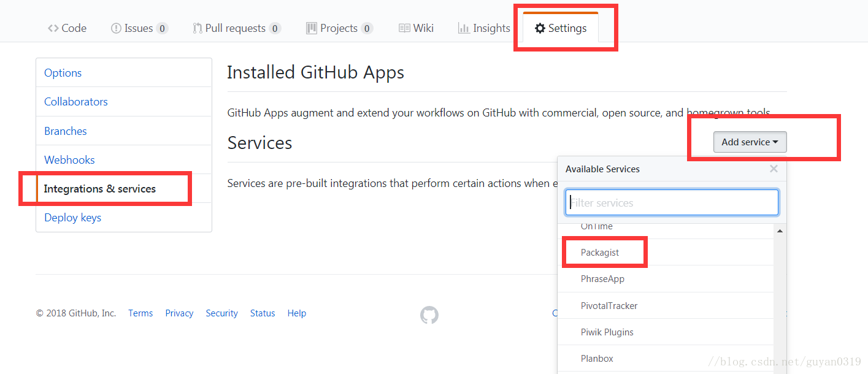Open the Code tab
This screenshot has width=868, height=374.
coord(67,28)
